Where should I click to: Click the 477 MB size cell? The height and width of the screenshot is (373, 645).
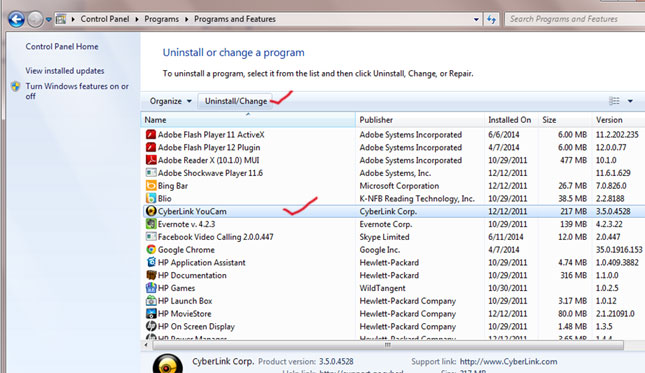coord(573,160)
